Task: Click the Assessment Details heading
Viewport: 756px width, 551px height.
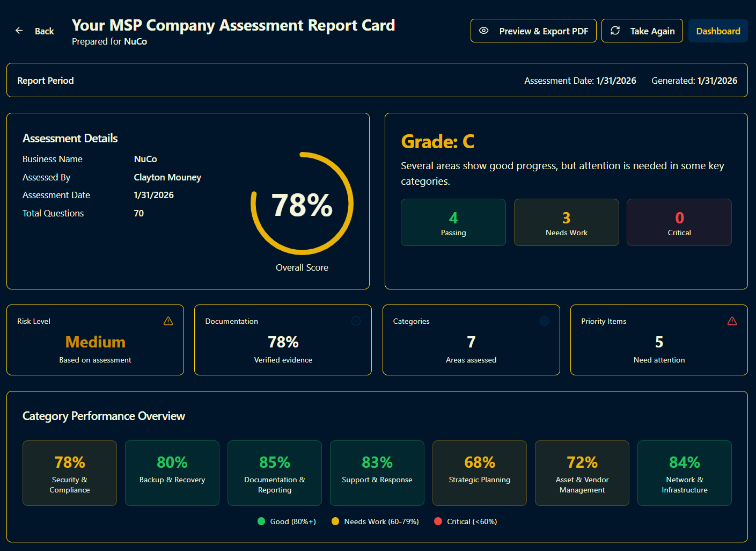Action: coord(70,139)
